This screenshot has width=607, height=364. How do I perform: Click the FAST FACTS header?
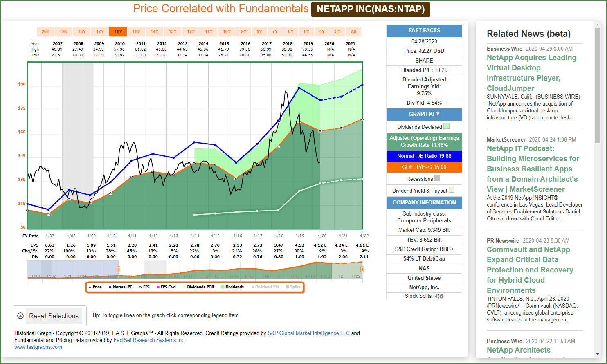tap(424, 31)
